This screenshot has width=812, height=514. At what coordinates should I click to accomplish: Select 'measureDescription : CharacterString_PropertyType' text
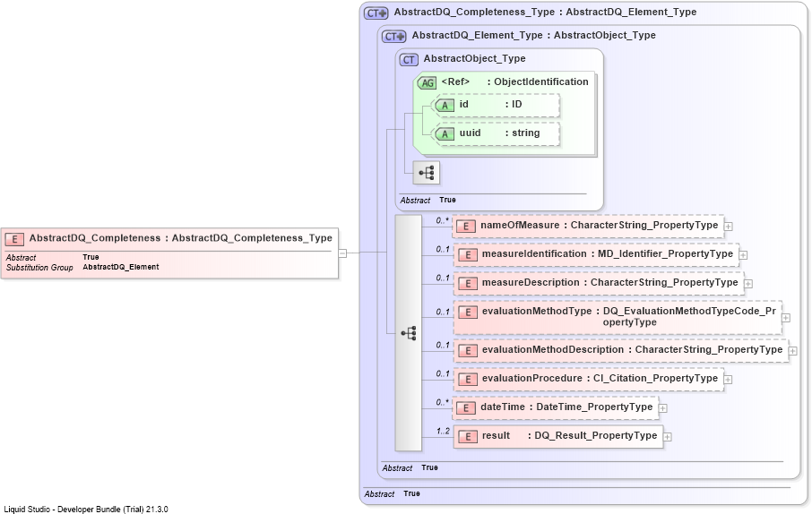pos(610,282)
